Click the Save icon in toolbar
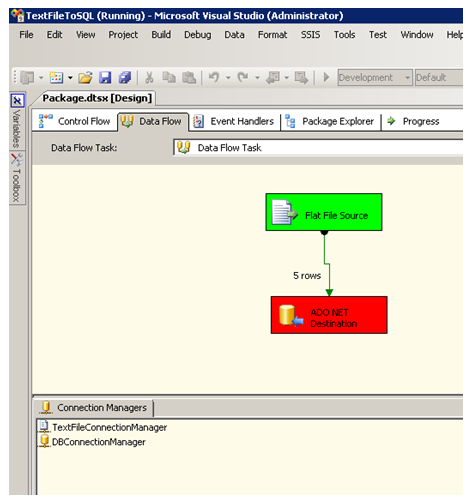 click(105, 78)
